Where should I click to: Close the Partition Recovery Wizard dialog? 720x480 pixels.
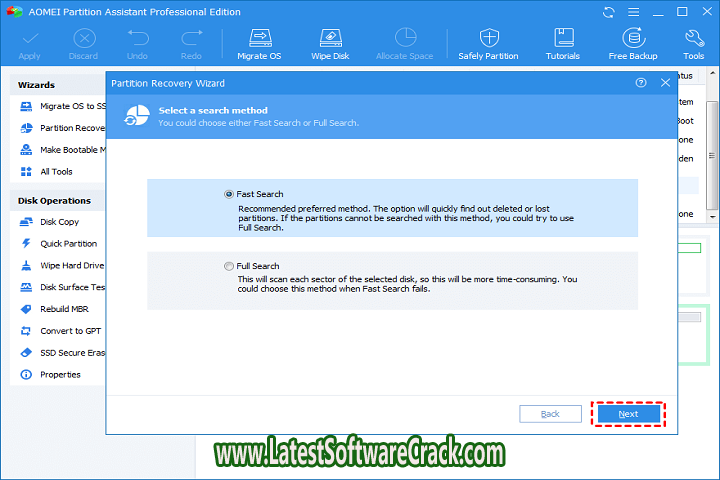point(664,83)
